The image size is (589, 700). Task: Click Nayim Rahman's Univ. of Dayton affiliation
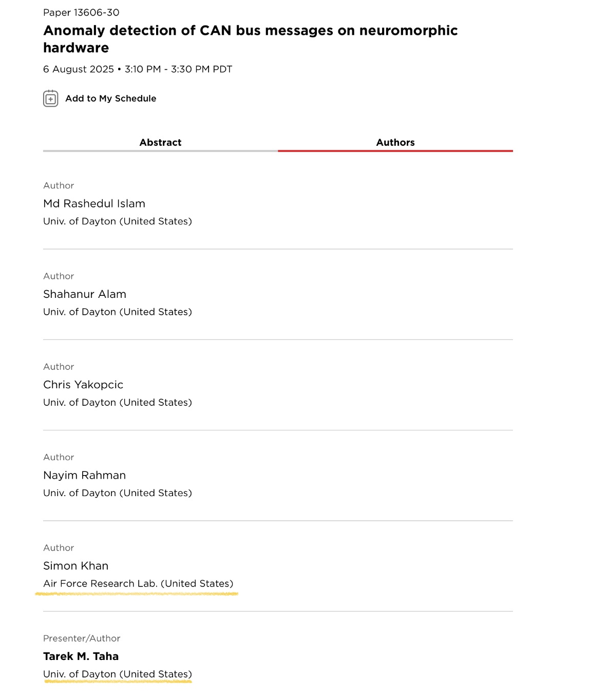point(118,493)
